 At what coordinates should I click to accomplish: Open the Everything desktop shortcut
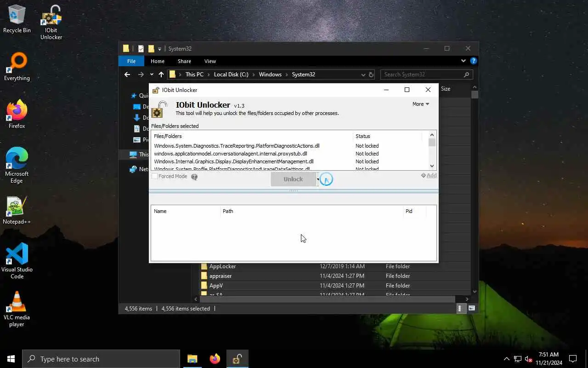(17, 67)
